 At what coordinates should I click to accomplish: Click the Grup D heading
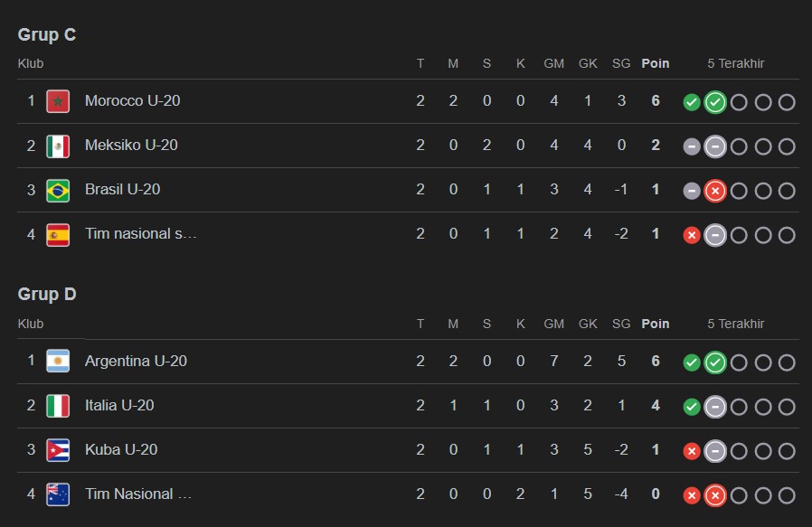(47, 295)
